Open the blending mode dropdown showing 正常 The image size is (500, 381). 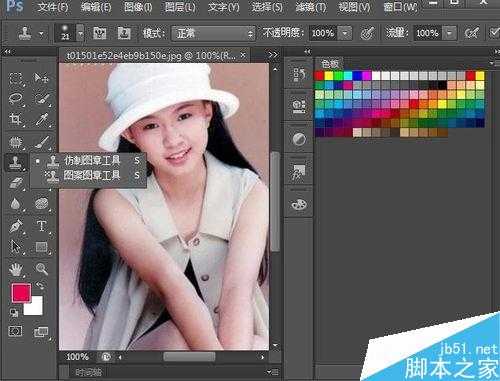click(213, 34)
